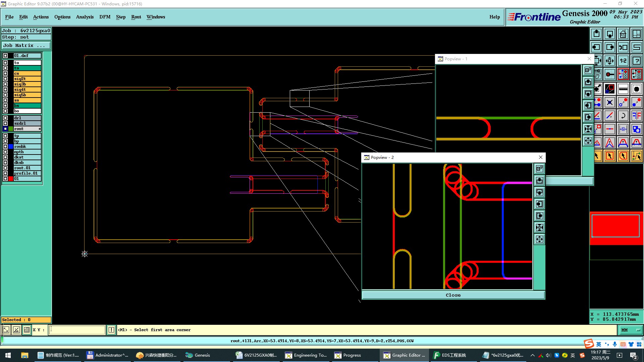This screenshot has height=362, width=644.
Task: Open the MM units dropdown
Action: click(x=631, y=330)
